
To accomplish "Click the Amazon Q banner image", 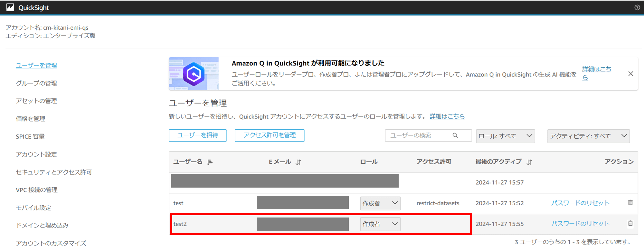I will [x=194, y=74].
